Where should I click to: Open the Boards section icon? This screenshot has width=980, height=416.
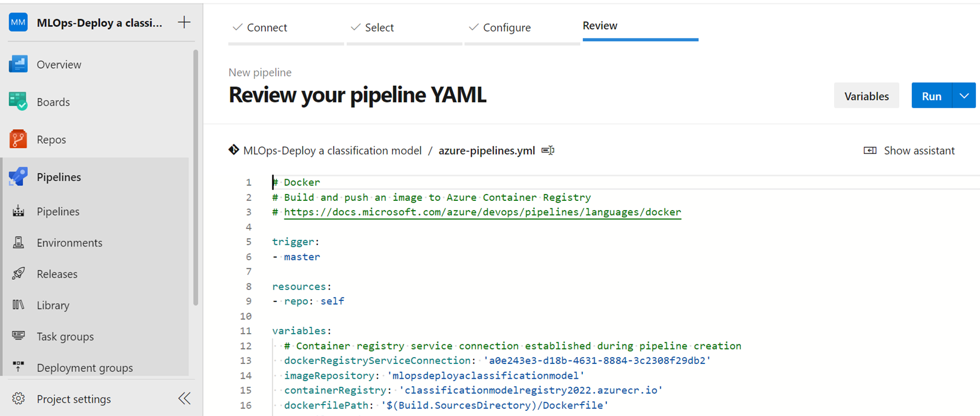click(18, 102)
